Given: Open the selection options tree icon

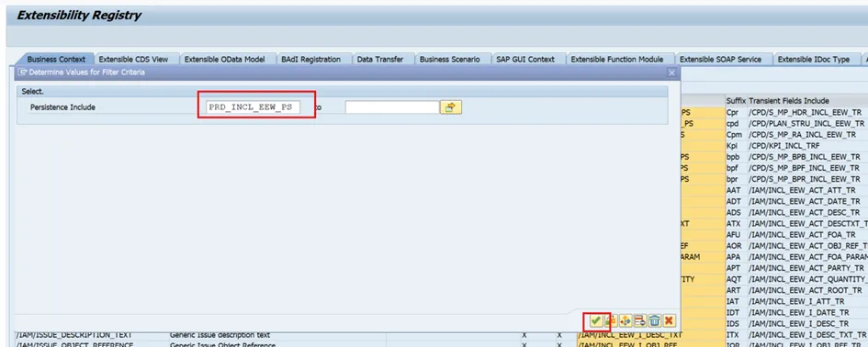Looking at the screenshot, I should pyautogui.click(x=626, y=320).
